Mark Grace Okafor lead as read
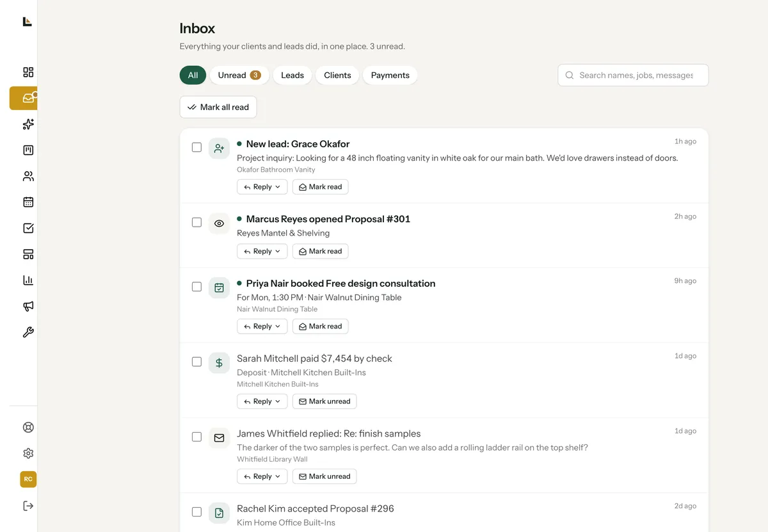 click(321, 187)
